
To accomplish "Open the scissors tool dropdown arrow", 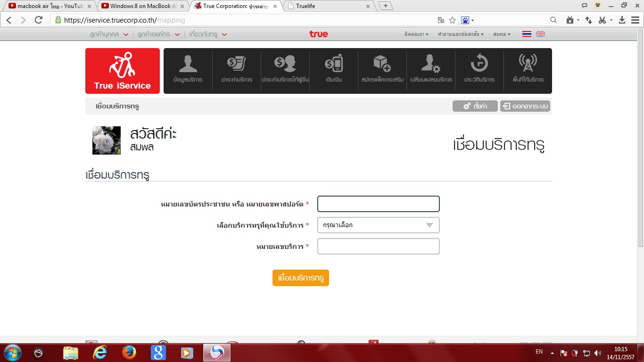I will click(611, 20).
